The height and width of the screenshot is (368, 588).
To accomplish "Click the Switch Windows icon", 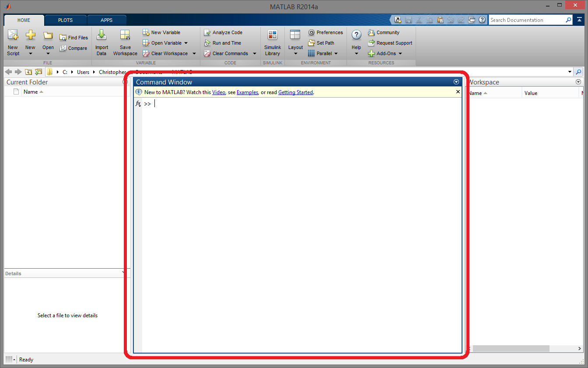I will (x=472, y=20).
